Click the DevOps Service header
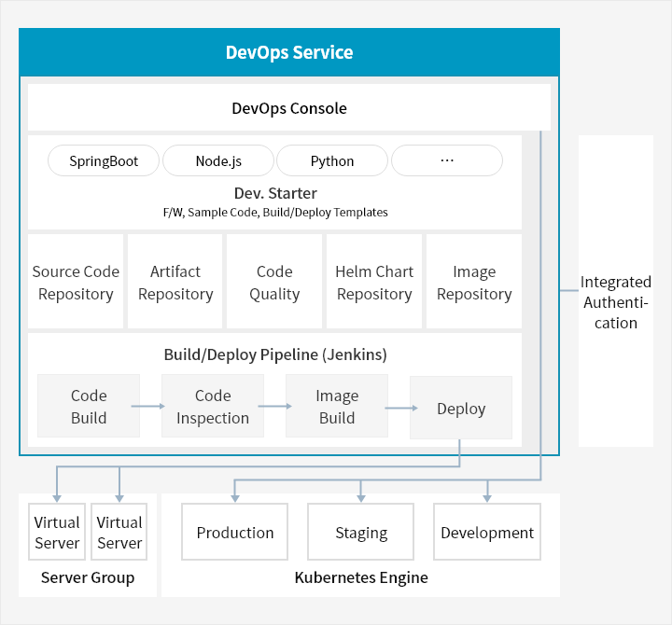This screenshot has height=625, width=672. 289,52
